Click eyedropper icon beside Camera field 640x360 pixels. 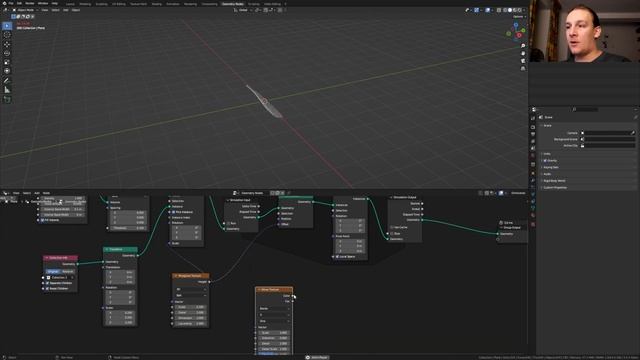coord(633,133)
